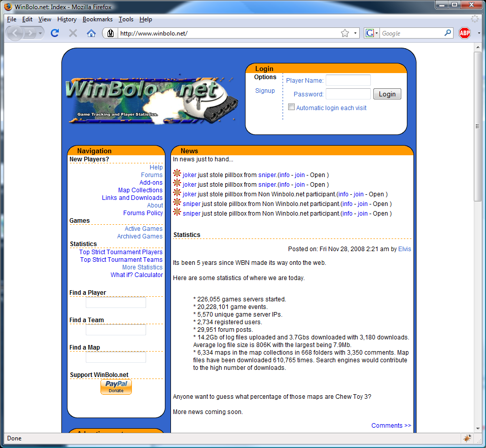
Task: Open the Edit menu
Action: 27,19
